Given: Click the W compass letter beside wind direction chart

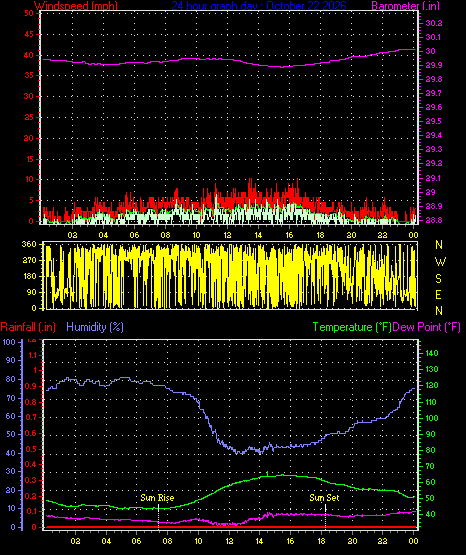Looking at the screenshot, I should coord(440,262).
